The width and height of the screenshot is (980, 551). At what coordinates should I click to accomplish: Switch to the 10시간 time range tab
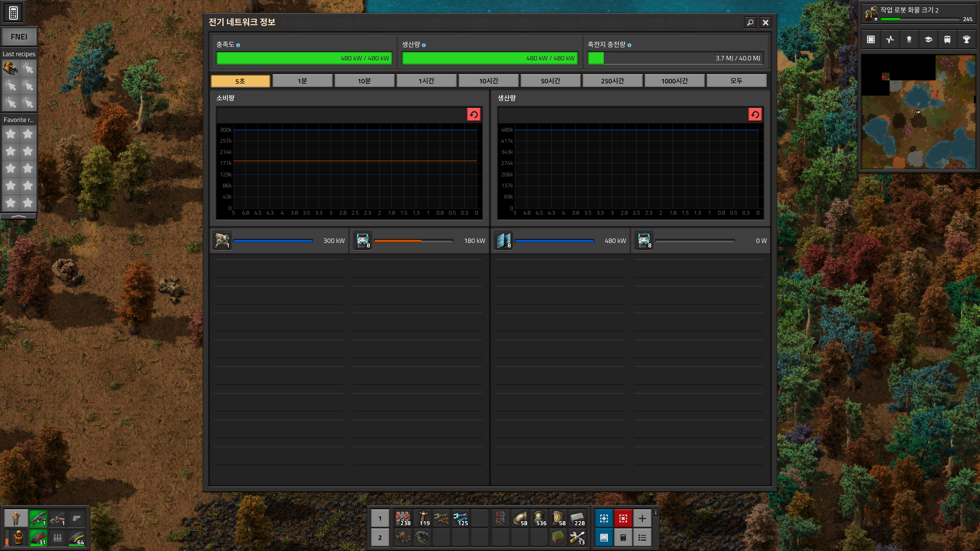coord(488,81)
